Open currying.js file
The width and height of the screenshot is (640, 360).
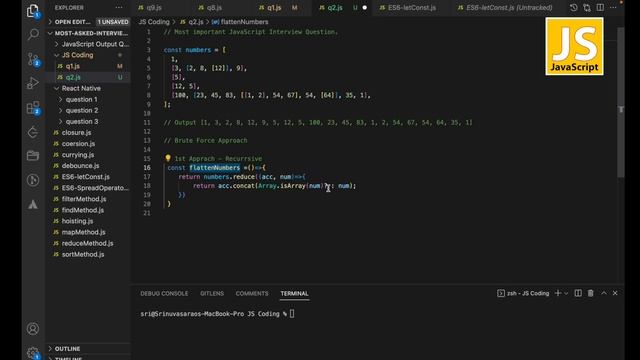click(78, 155)
